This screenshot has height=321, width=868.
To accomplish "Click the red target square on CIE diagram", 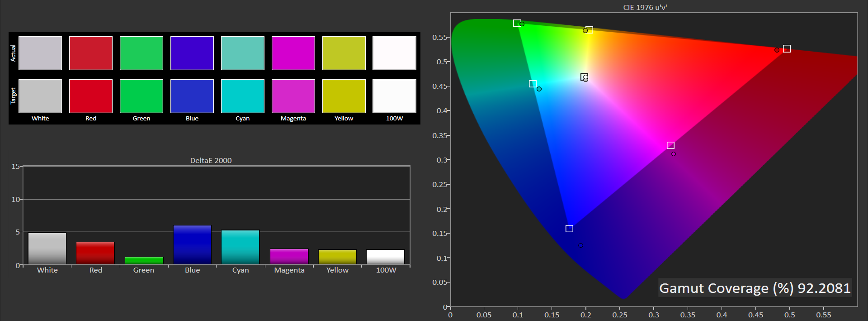I will tap(787, 48).
